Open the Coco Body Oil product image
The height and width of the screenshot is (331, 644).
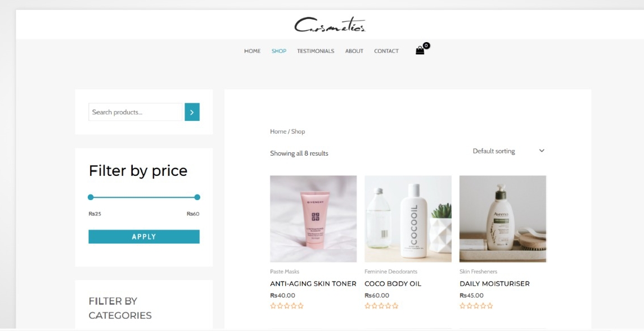[x=408, y=219]
